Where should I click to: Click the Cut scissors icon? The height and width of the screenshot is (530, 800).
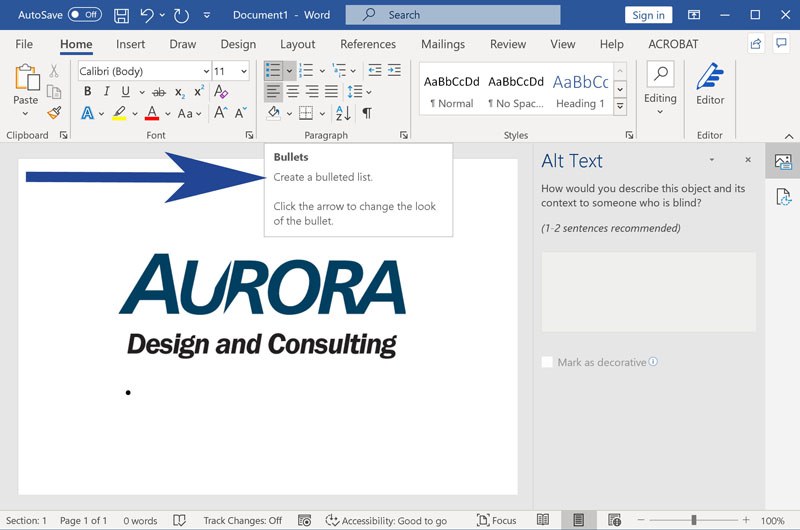pos(54,71)
